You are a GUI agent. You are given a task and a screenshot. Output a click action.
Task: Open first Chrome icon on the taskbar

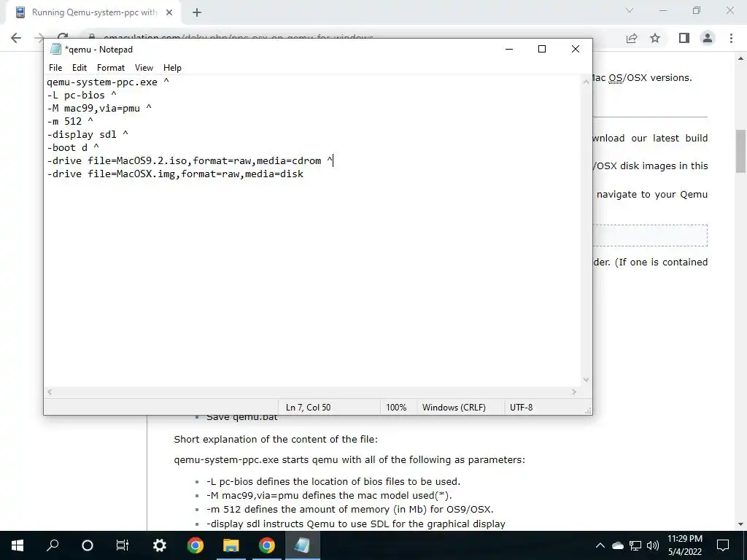[x=195, y=545]
